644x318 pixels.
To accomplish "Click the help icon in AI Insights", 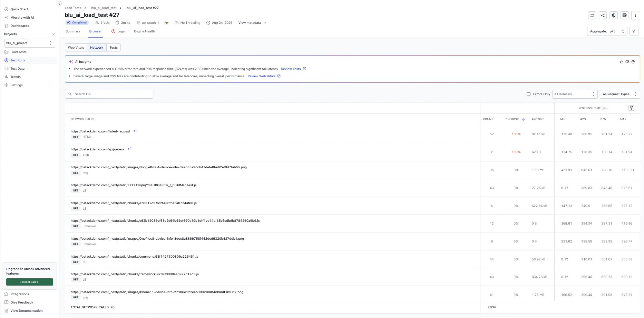I will click(633, 62).
